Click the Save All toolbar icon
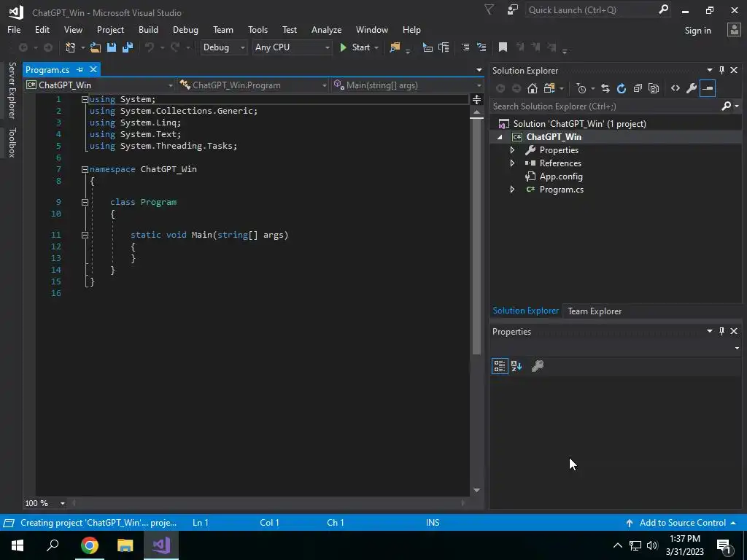The height and width of the screenshot is (560, 747). point(128,47)
